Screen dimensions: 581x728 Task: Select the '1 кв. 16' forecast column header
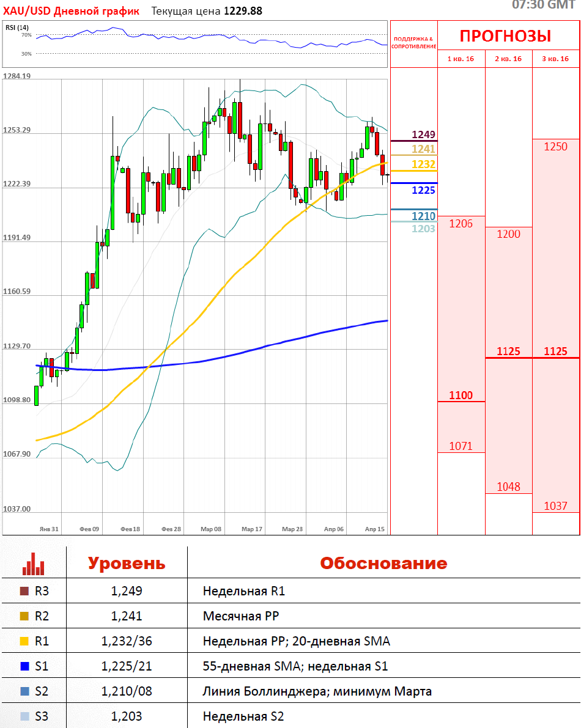click(x=461, y=59)
